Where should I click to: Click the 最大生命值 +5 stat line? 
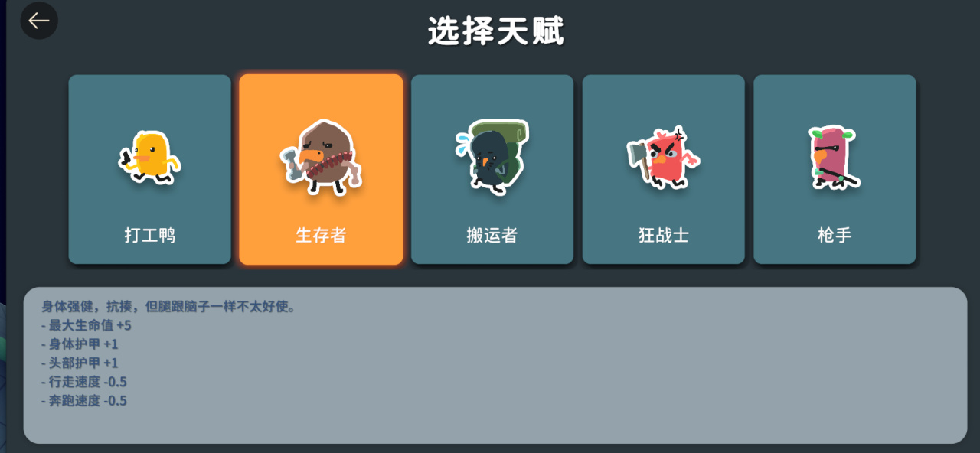tap(87, 325)
